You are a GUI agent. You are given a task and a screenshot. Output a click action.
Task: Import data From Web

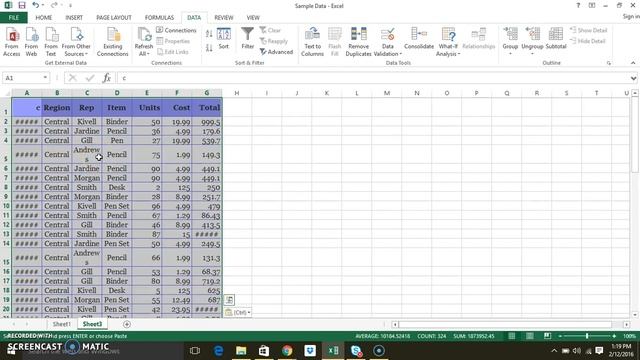[x=31, y=42]
